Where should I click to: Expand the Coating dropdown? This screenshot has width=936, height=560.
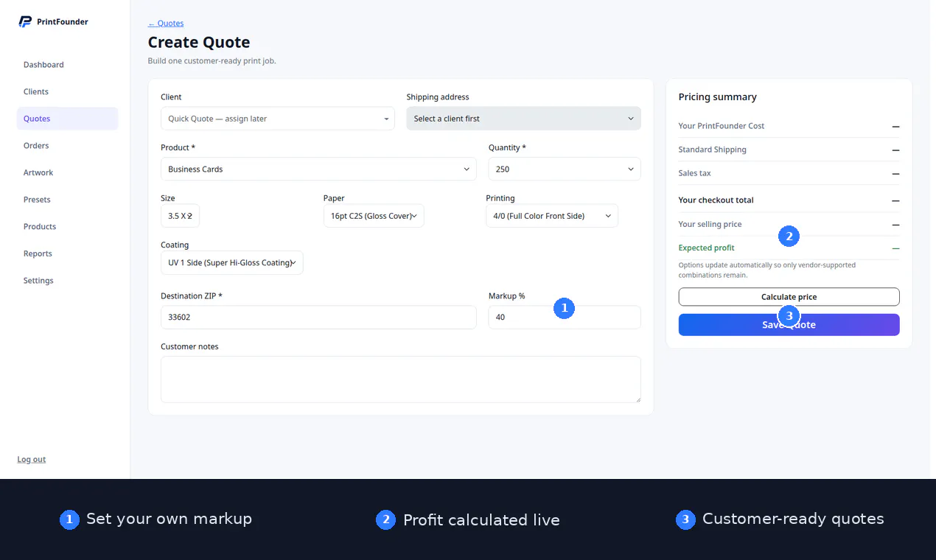point(232,263)
